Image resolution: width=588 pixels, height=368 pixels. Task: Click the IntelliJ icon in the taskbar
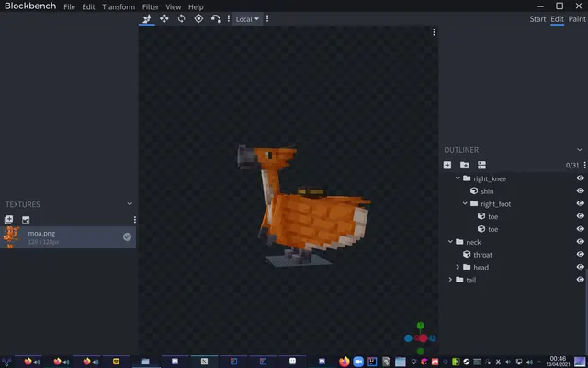[372, 362]
